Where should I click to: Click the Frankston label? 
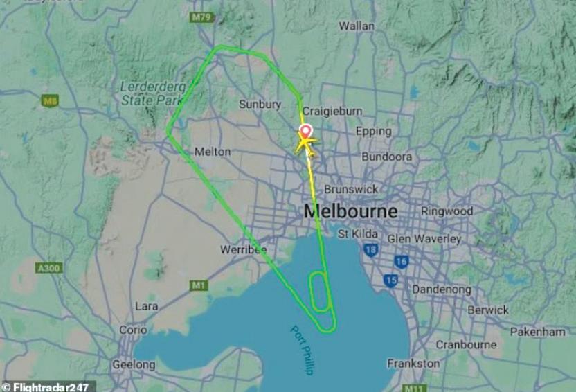tap(413, 364)
